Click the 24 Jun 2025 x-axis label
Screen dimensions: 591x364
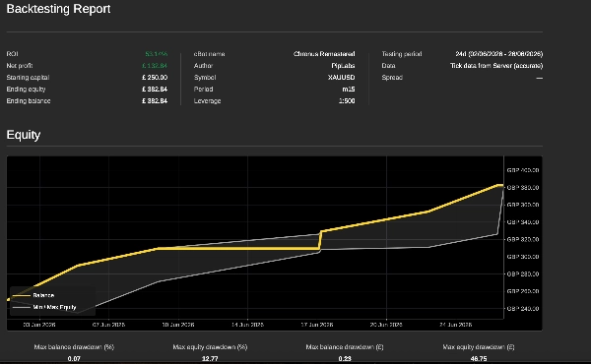pyautogui.click(x=456, y=325)
